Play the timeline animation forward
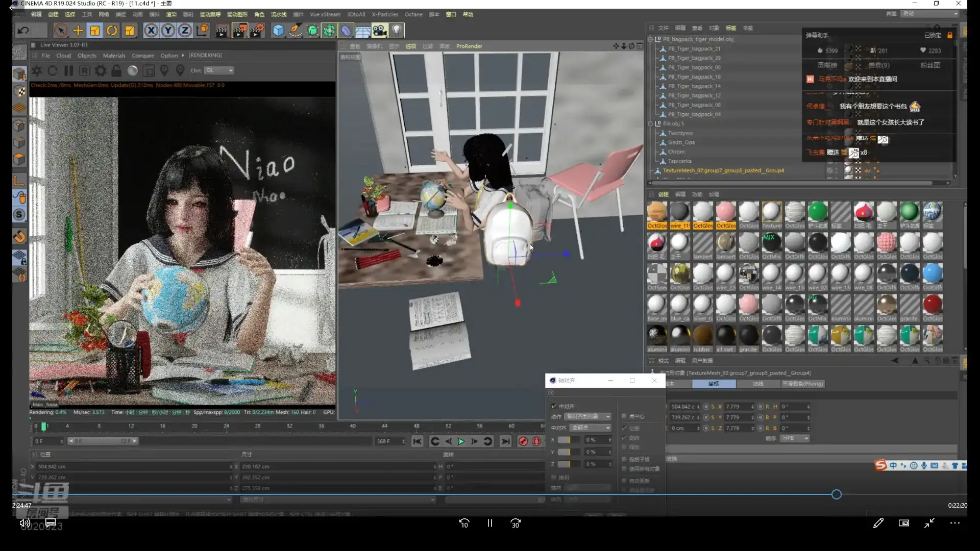The width and height of the screenshot is (980, 551). [461, 441]
